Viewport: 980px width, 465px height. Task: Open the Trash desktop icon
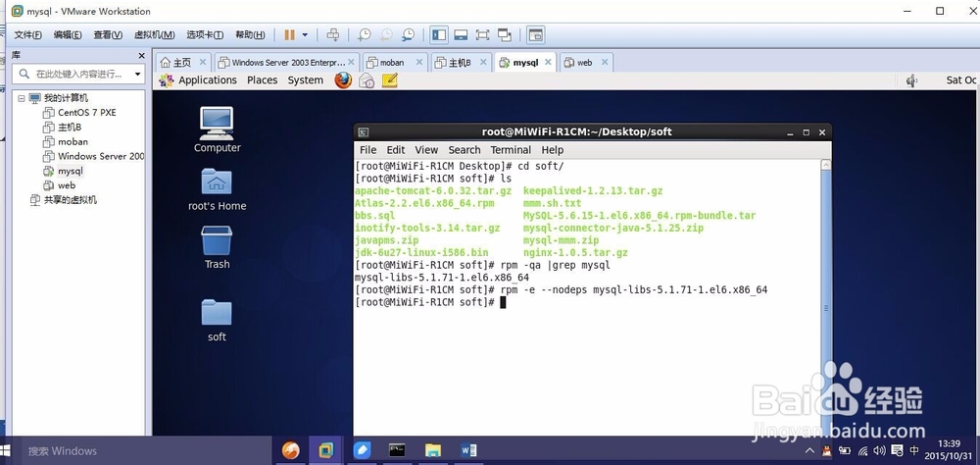[x=217, y=248]
